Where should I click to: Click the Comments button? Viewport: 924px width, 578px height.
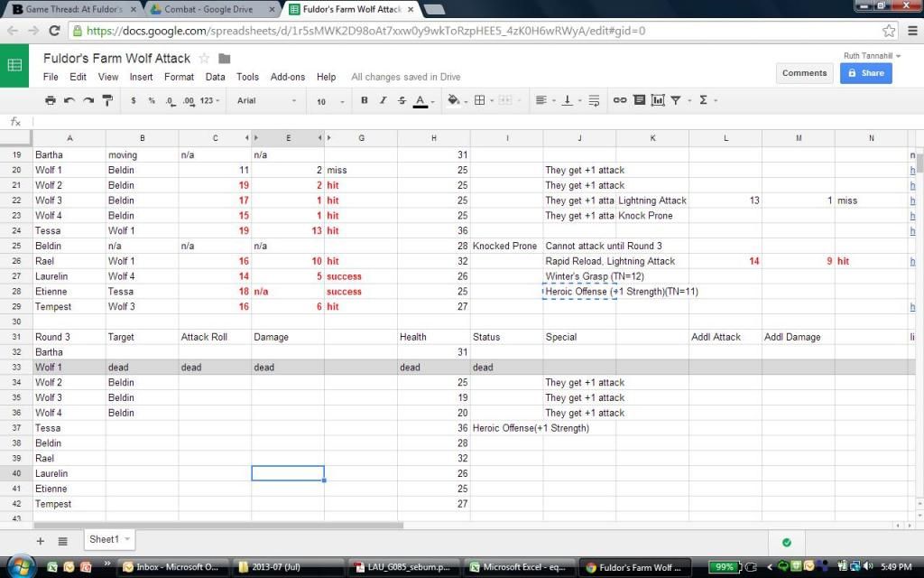[x=804, y=73]
